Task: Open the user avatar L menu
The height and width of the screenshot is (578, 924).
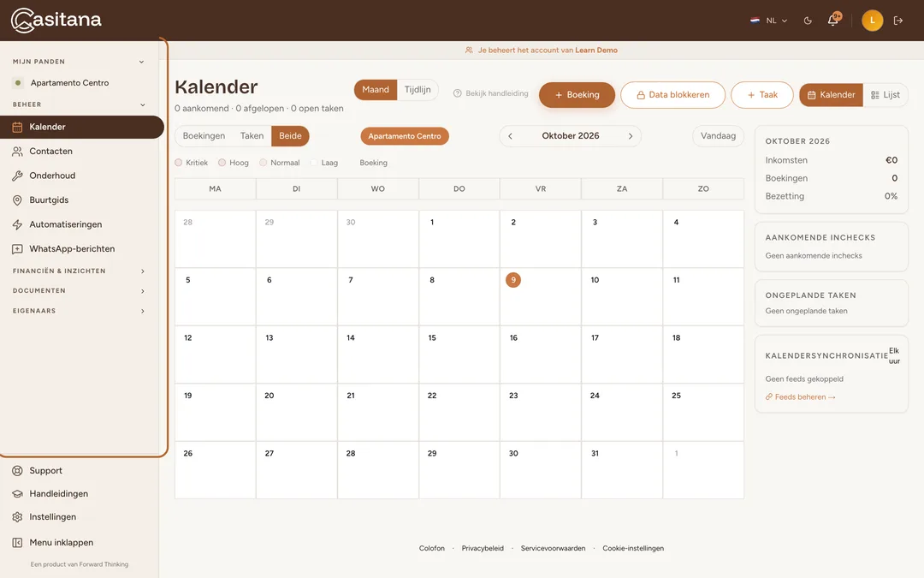Action: coord(872,21)
